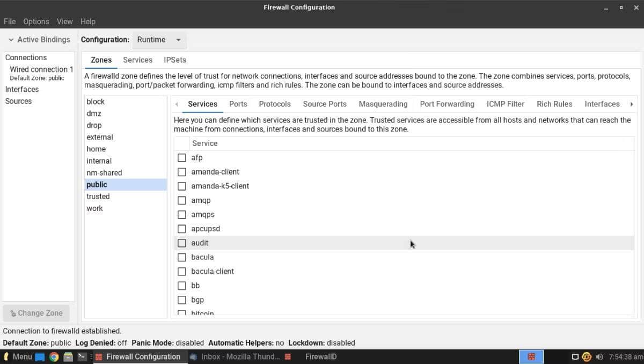Viewport: 644px width, 364px height.
Task: Click the orange update notifier tray icon
Action: [587, 356]
